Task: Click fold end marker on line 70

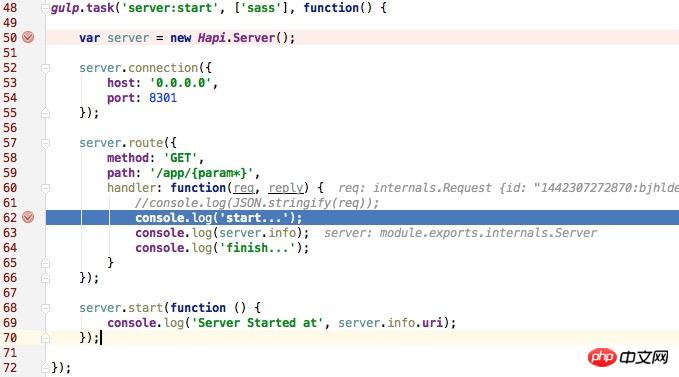Action: coord(45,338)
